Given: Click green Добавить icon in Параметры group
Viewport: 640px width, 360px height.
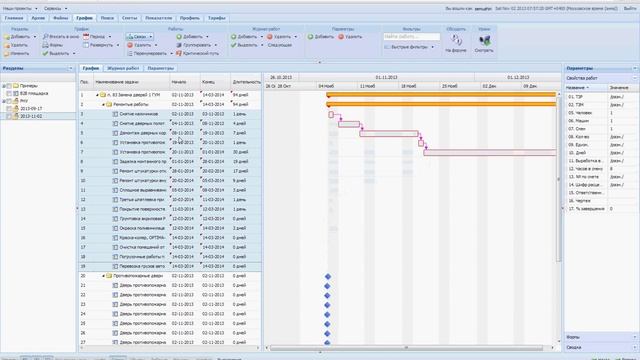Looking at the screenshot, I should [310, 37].
